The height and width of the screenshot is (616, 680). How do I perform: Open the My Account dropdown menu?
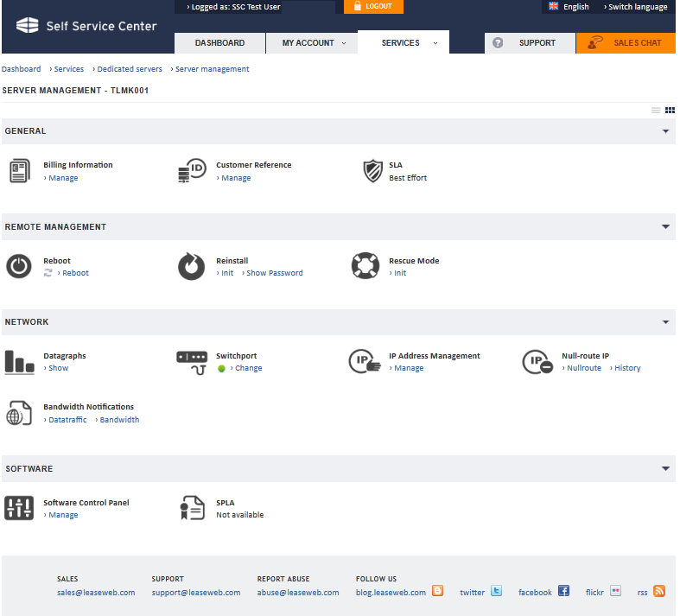coord(313,42)
